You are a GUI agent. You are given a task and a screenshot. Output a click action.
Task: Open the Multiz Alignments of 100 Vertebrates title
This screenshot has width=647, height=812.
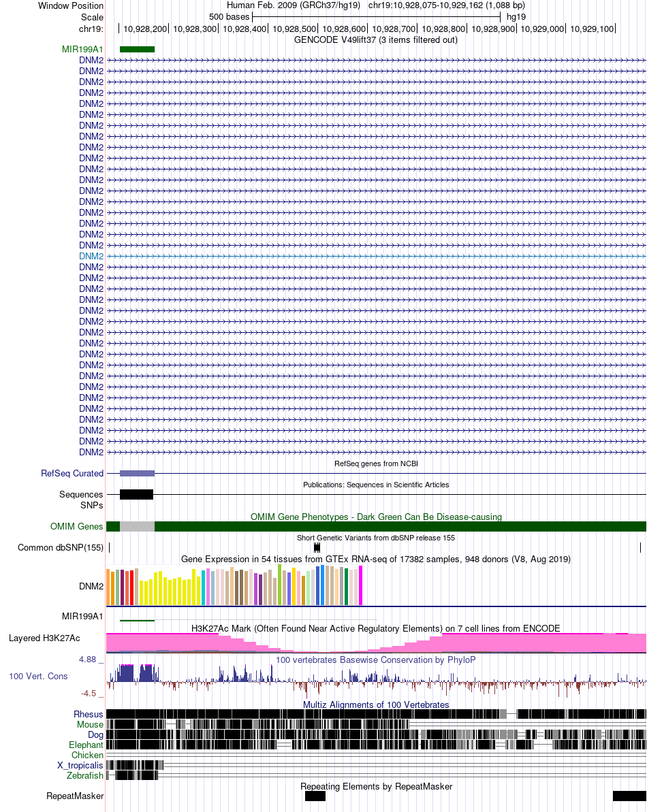pos(376,705)
